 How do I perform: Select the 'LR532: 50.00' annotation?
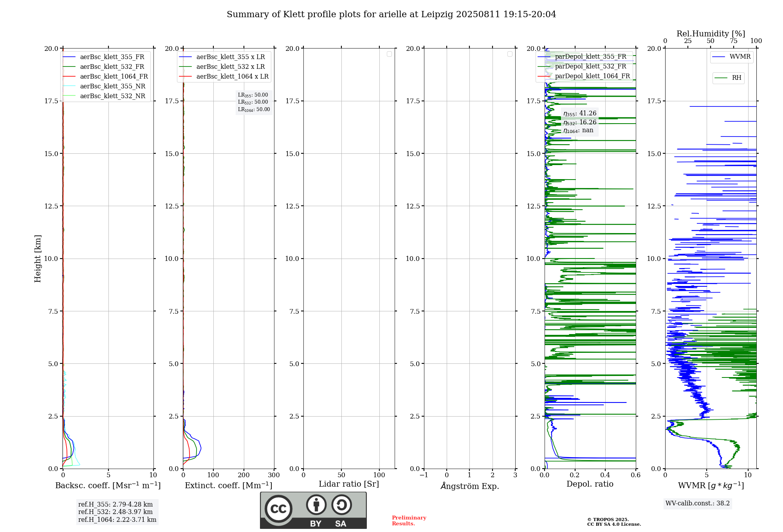(253, 102)
